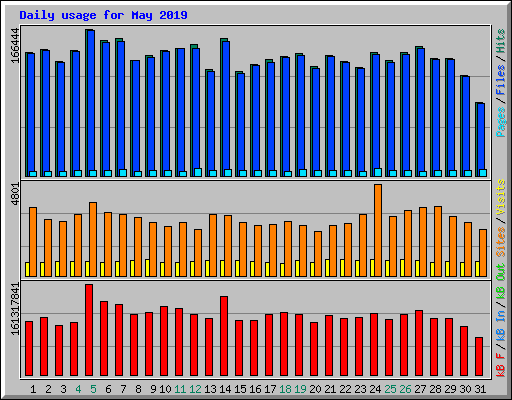The image size is (512, 400).
Task: Click the 'kB In' legend text
Action: [501, 326]
